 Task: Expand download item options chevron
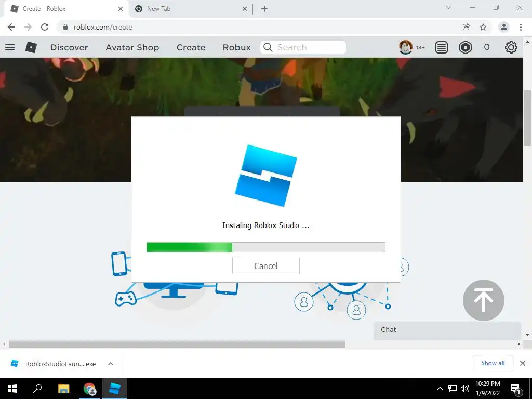point(111,364)
